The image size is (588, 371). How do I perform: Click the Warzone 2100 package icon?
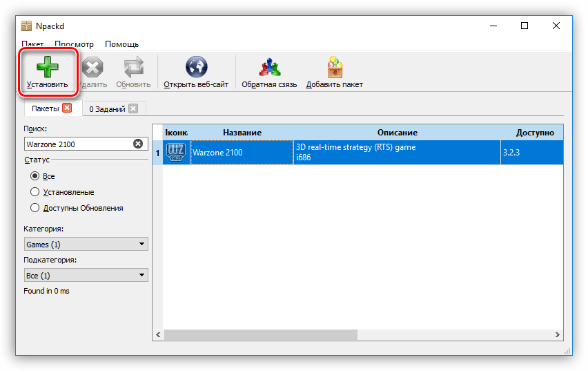pyautogui.click(x=177, y=152)
